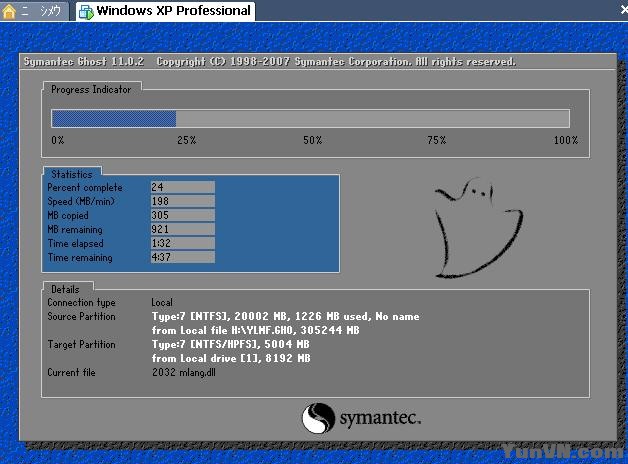Click the MB copied value 305
The image size is (628, 464).
pos(183,215)
